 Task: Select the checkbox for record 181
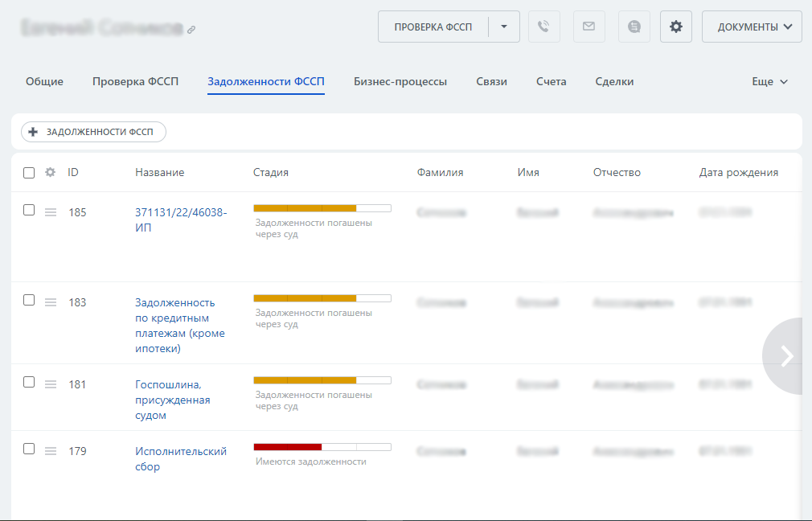pyautogui.click(x=29, y=382)
